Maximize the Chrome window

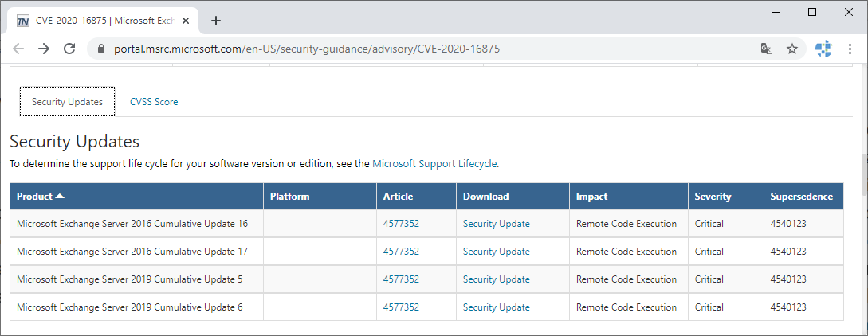pyautogui.click(x=812, y=12)
